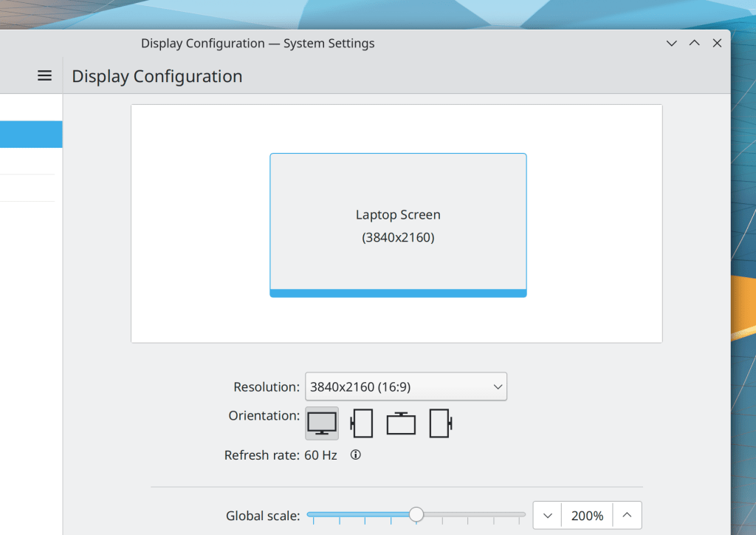Screen dimensions: 756x535
Task: Click the right end of Global scale track
Action: [x=523, y=514]
